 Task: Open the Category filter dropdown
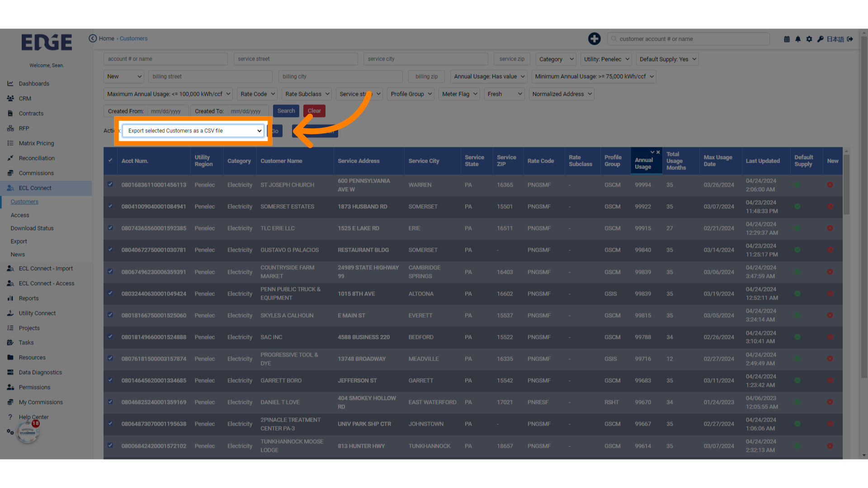point(556,59)
